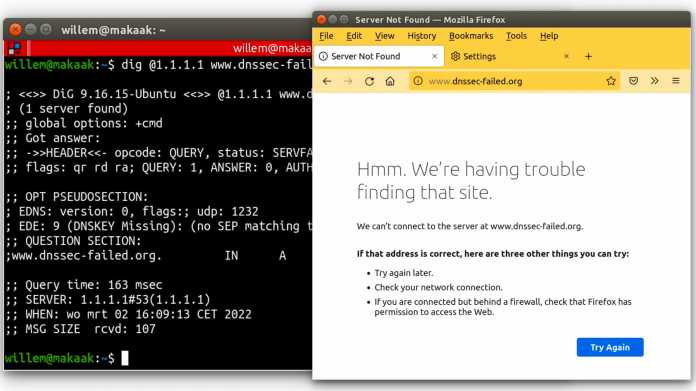Open Firefox File menu
The width and height of the screenshot is (696, 391).
pos(327,36)
